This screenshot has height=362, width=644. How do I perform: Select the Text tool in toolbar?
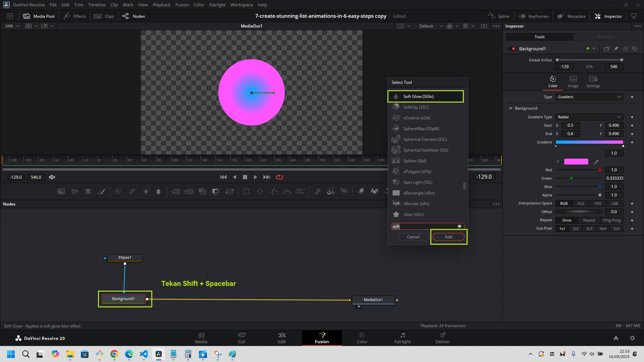click(88, 191)
